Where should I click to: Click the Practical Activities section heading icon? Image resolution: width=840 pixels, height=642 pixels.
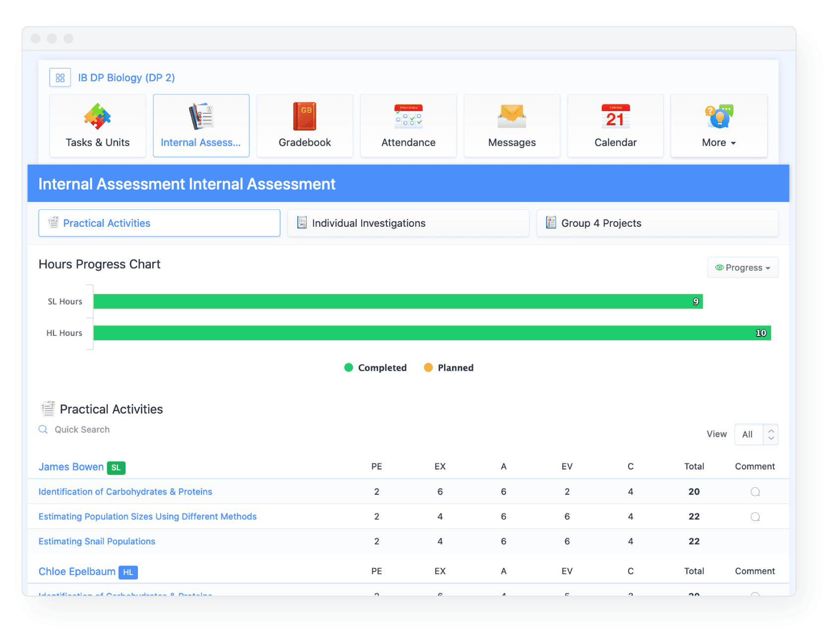point(48,409)
